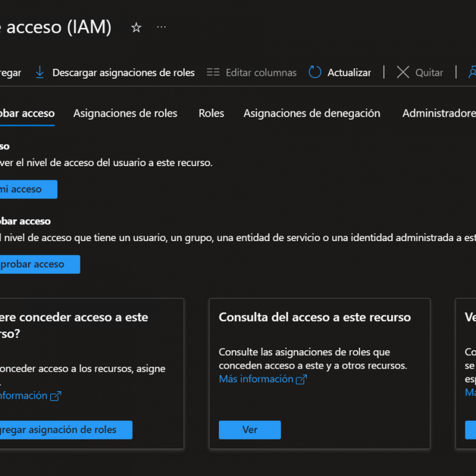Mark the IAM page as favorite with the star
The width and height of the screenshot is (476, 476).
click(x=136, y=27)
